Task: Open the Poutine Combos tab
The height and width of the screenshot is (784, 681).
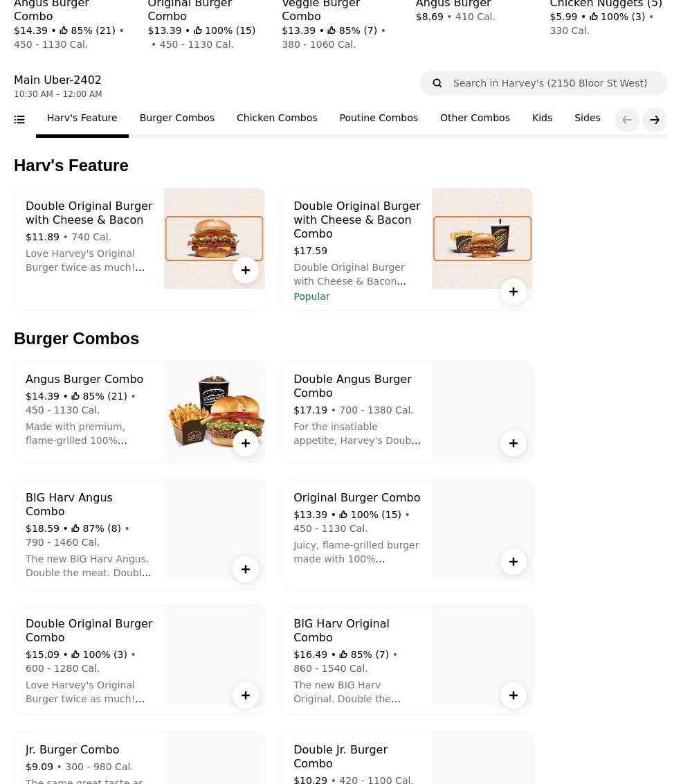Action: (x=378, y=118)
